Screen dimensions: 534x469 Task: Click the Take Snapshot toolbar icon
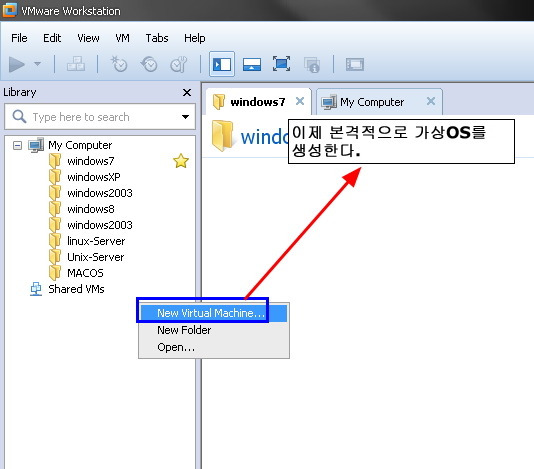click(119, 64)
